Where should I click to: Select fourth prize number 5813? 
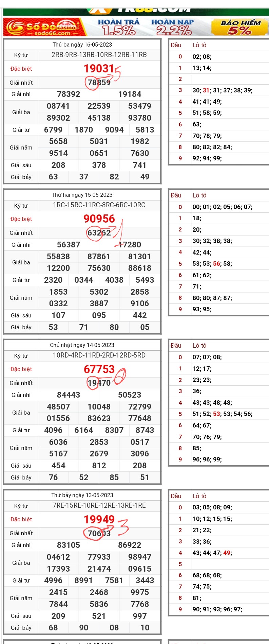145,130
